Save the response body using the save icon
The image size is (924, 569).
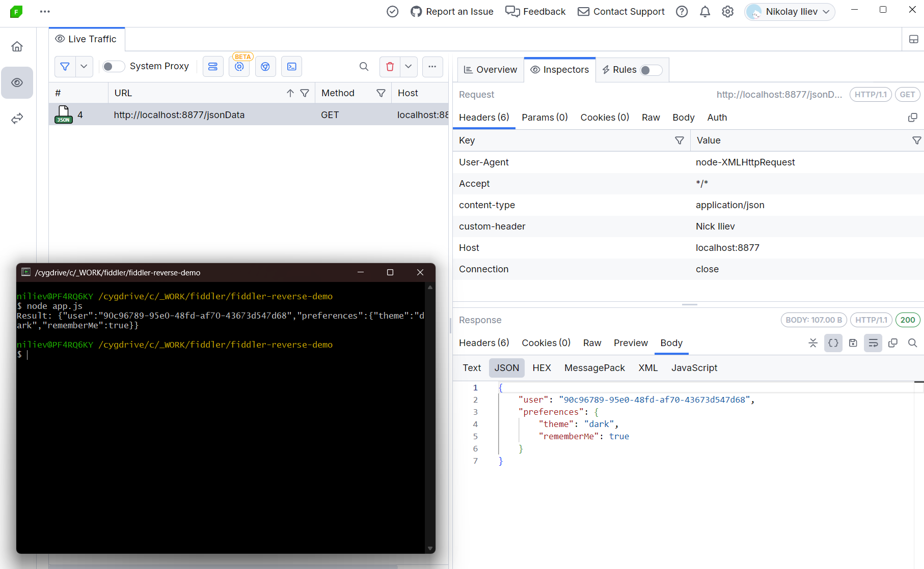pyautogui.click(x=853, y=343)
